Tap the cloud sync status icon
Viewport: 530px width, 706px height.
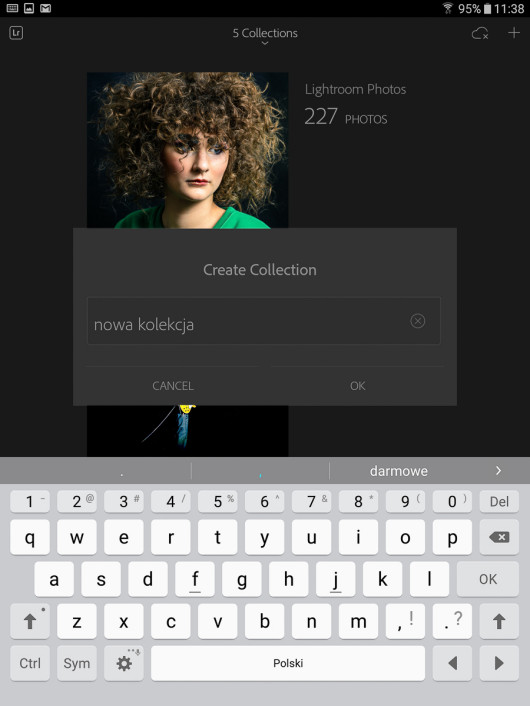(x=480, y=33)
